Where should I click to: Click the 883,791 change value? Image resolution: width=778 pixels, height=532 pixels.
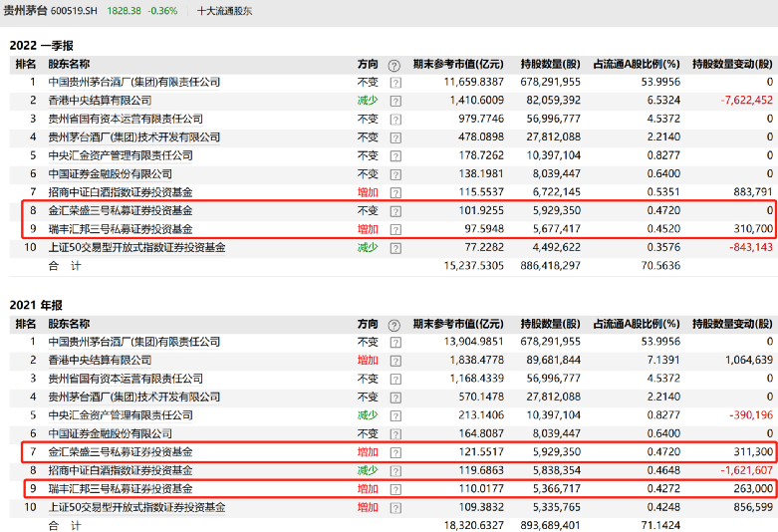coord(753,192)
